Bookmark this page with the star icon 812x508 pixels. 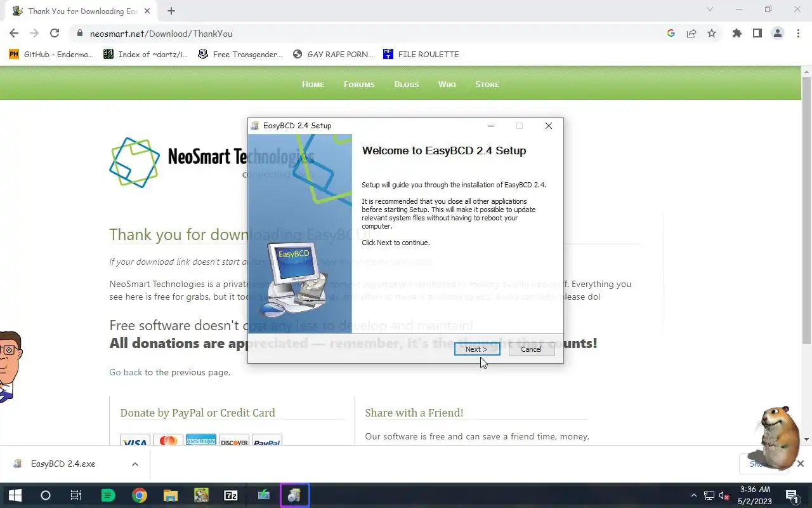click(712, 34)
